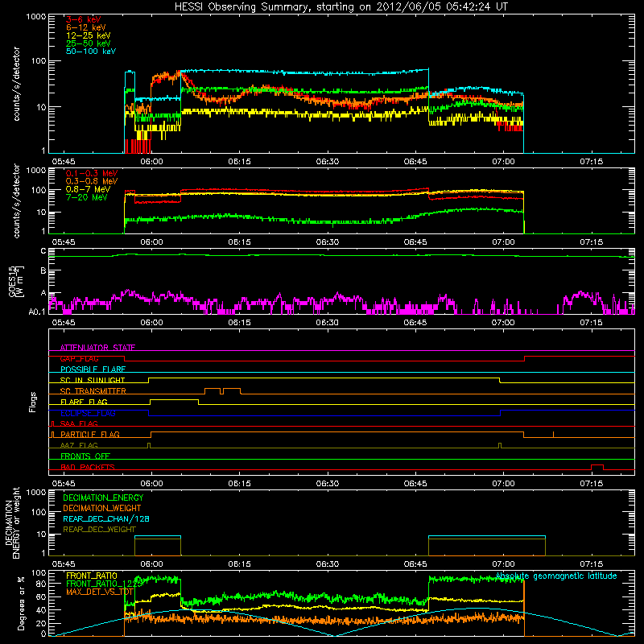644x644 pixels.
Task: Click 07:00 tick under the GOES plot
Action: coord(503,323)
